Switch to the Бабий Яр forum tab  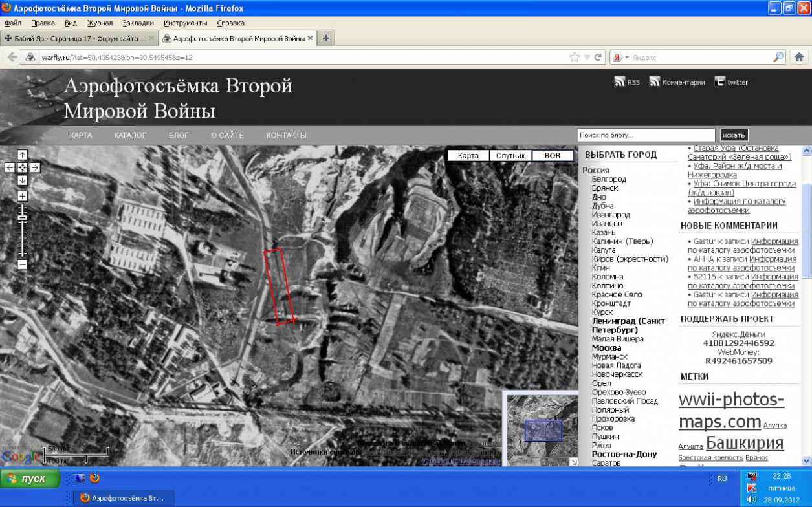[x=75, y=38]
